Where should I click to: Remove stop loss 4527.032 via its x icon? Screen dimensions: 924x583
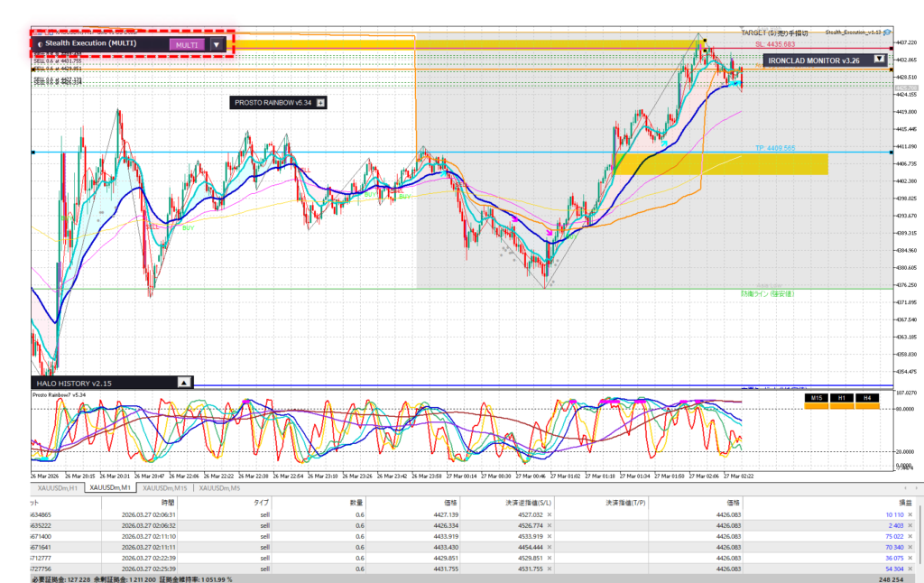550,513
